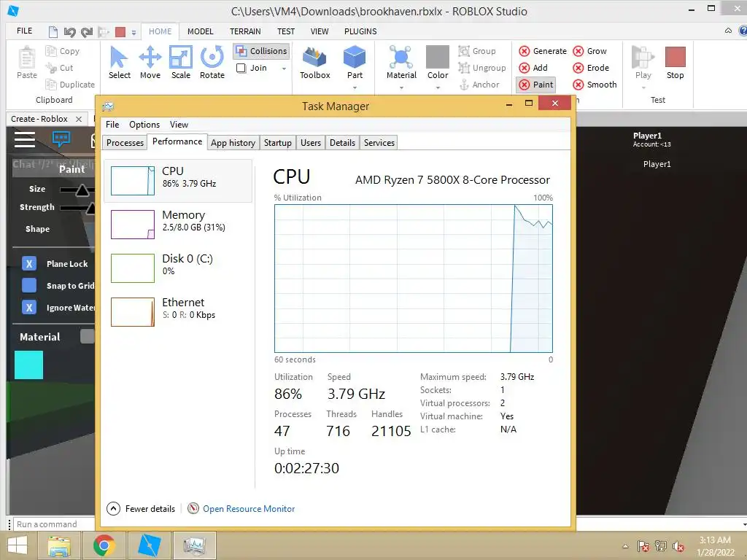The image size is (747, 560).
Task: Select the Generate terrain tool
Action: [x=543, y=51]
